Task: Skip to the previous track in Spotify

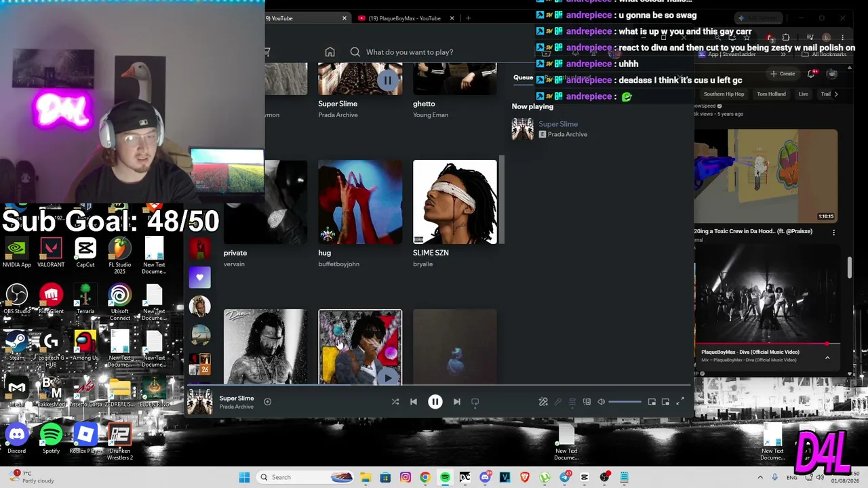Action: click(414, 402)
